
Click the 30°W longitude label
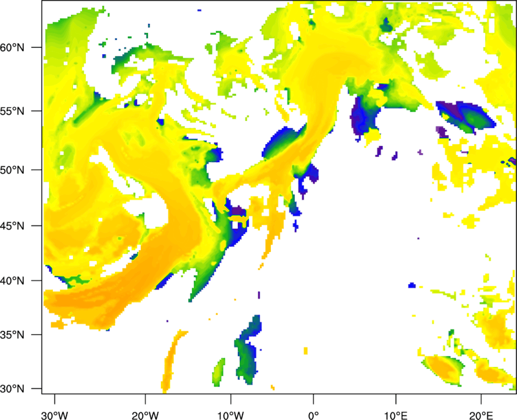tap(54, 415)
